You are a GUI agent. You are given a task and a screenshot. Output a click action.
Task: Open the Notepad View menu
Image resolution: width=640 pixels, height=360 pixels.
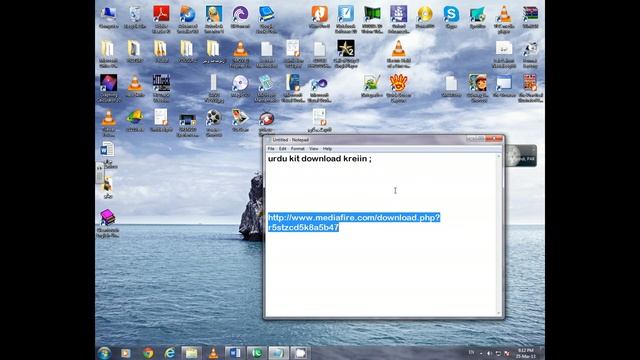(x=313, y=149)
